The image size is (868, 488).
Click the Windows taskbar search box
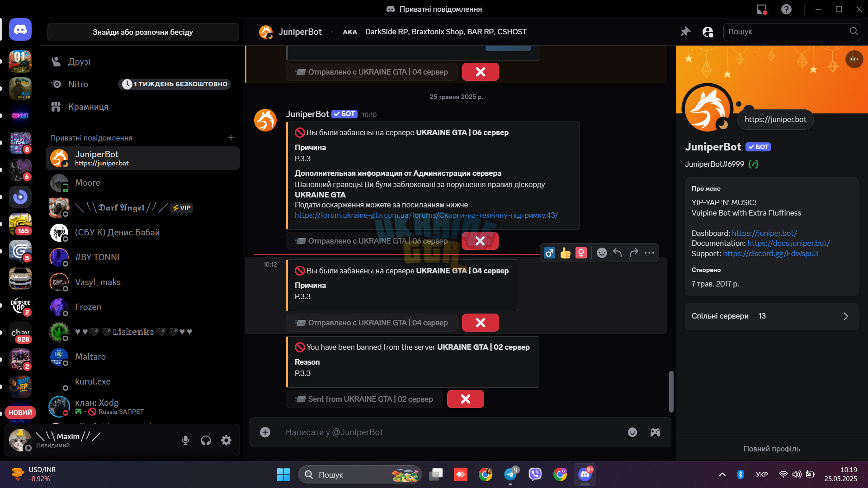[x=360, y=474]
